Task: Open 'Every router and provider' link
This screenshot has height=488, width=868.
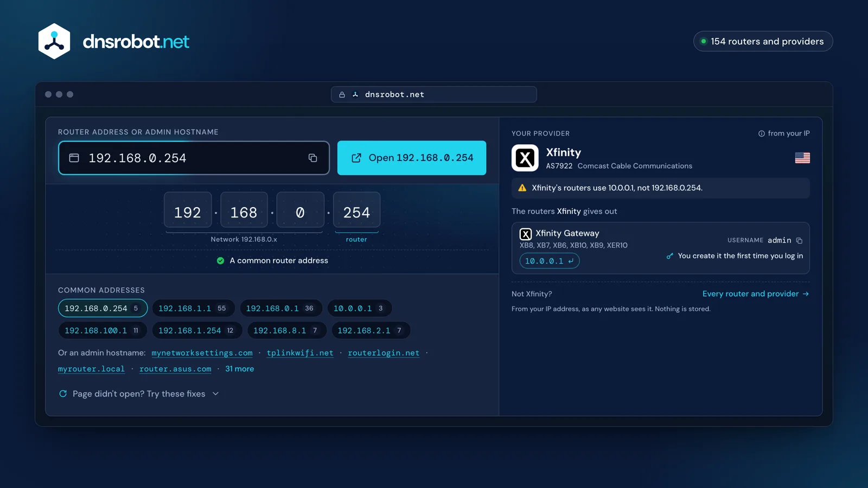Action: click(x=756, y=294)
